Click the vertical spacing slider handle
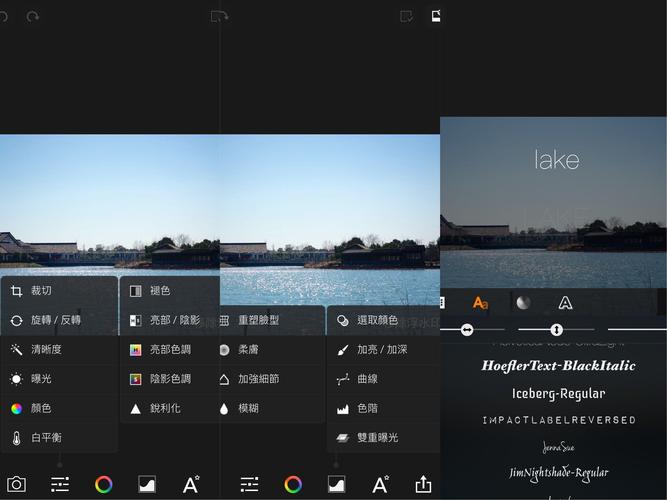The image size is (667, 500). point(556,329)
